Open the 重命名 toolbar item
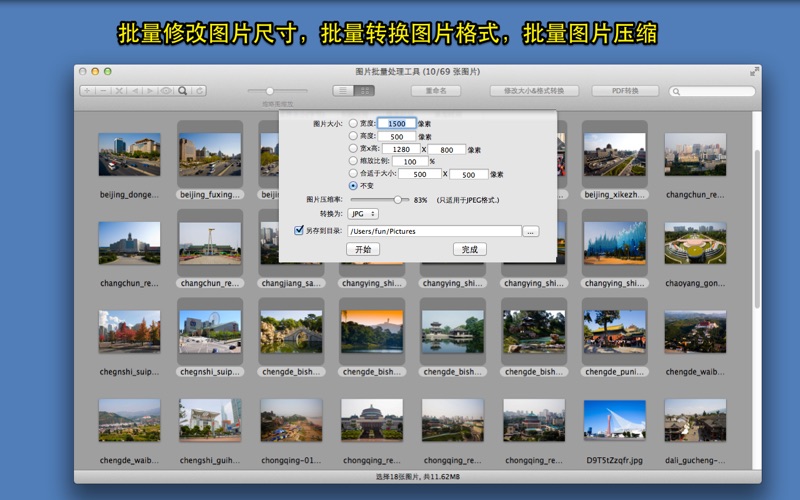The image size is (800, 500). click(x=442, y=91)
